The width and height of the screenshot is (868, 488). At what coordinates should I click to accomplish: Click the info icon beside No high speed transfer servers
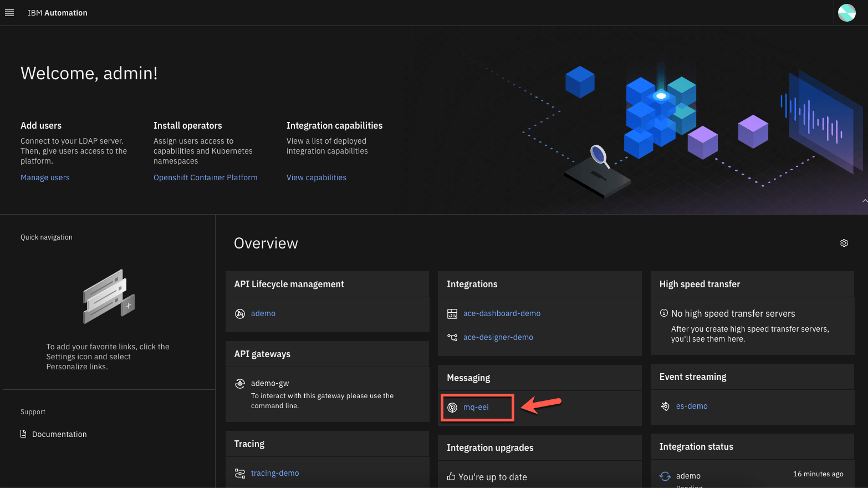tap(663, 313)
